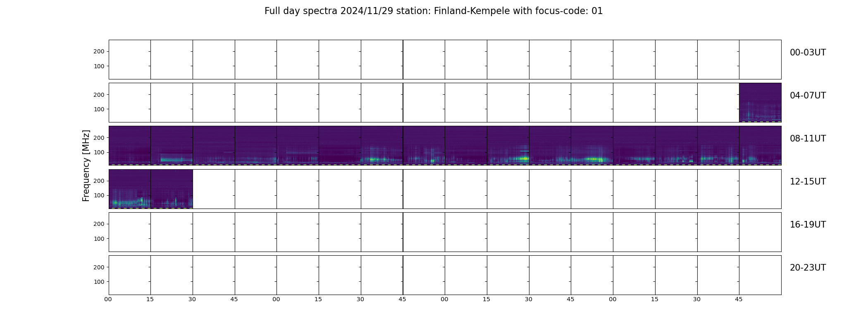
Task: Select the '00-03UT' row label
Action: 808,53
